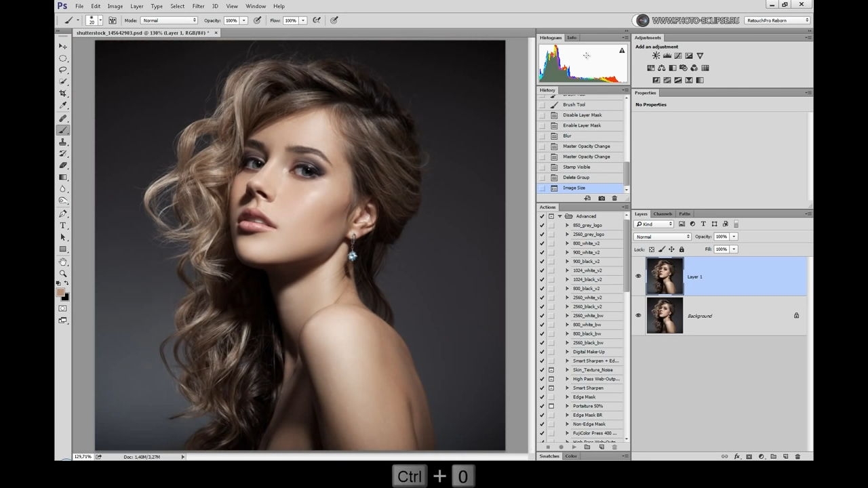Select the Smart Sharpen action
Screen dimensions: 868x488
point(588,388)
